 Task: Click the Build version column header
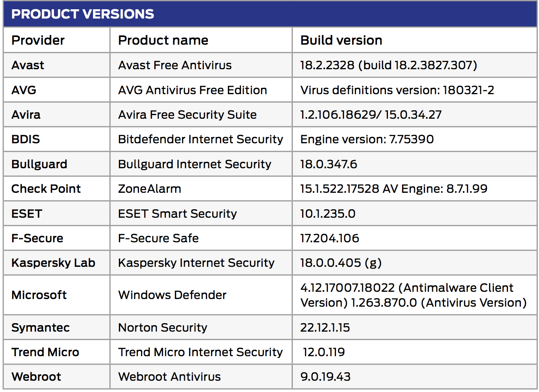point(341,40)
